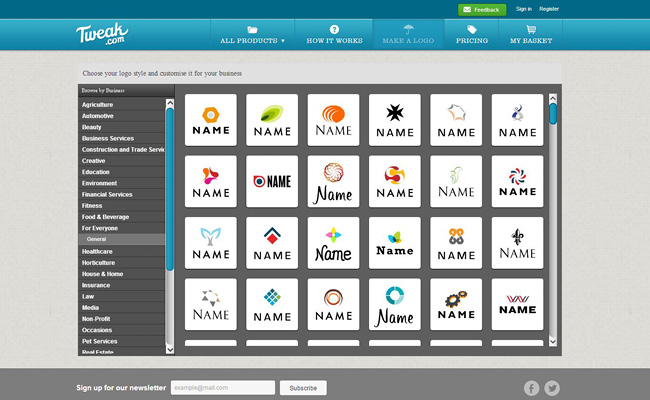The image size is (650, 400).
Task: Select the Make a Logo menu item
Action: 408,35
